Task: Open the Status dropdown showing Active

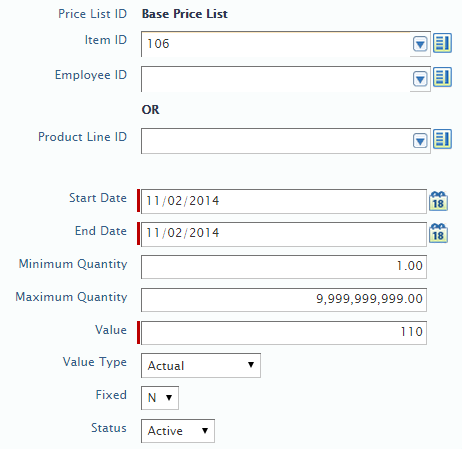Action: point(178,431)
